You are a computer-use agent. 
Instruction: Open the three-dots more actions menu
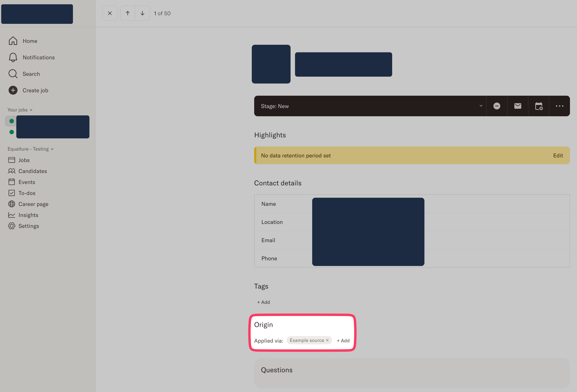559,106
